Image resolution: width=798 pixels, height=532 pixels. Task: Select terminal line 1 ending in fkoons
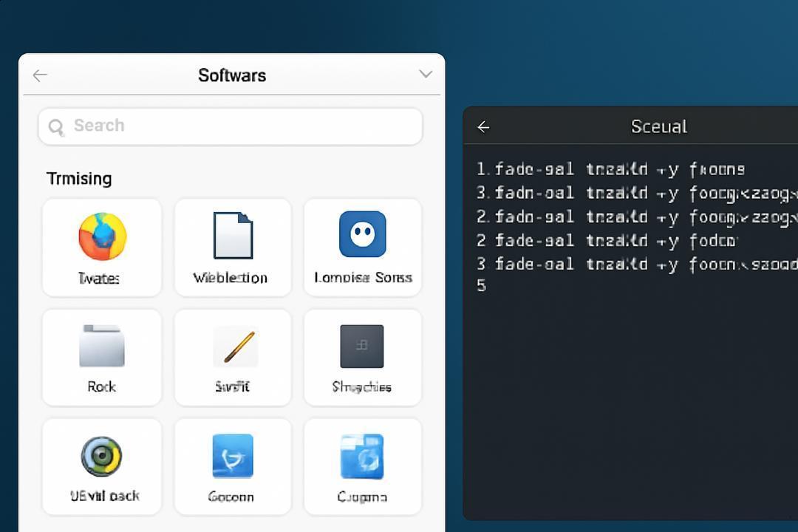(611, 169)
